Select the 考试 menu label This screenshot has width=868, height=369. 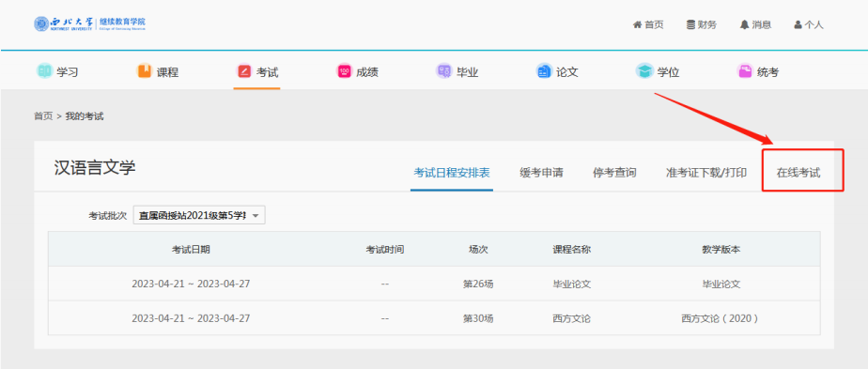click(x=268, y=72)
